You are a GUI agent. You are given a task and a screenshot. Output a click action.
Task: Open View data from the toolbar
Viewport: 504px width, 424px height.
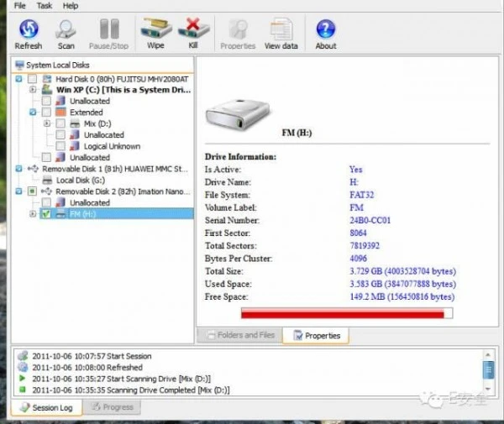point(281,34)
